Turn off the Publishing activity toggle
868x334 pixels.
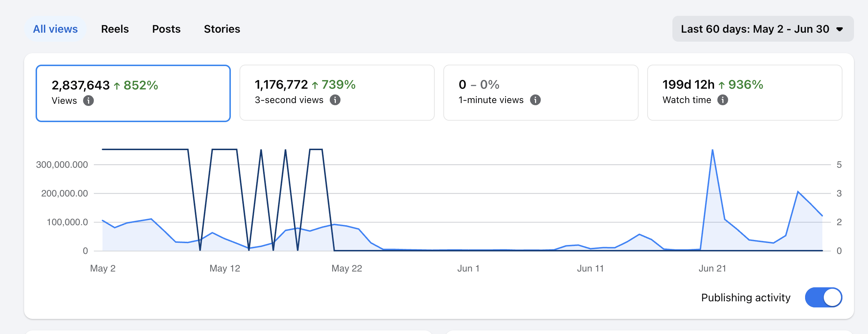tap(823, 297)
